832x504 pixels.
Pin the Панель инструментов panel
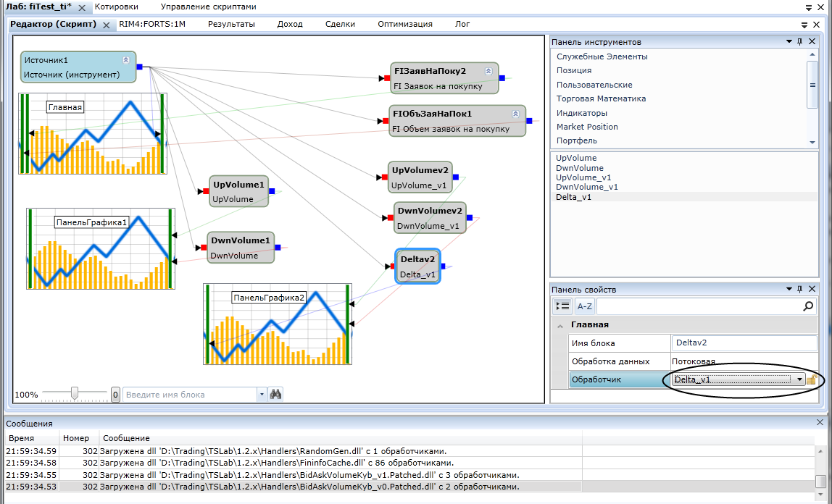(x=800, y=42)
